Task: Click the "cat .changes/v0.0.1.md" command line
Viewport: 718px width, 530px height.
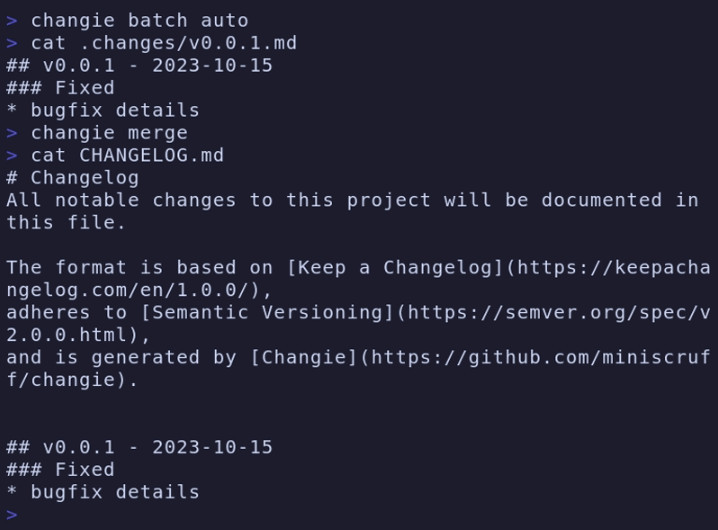Action: click(x=163, y=43)
